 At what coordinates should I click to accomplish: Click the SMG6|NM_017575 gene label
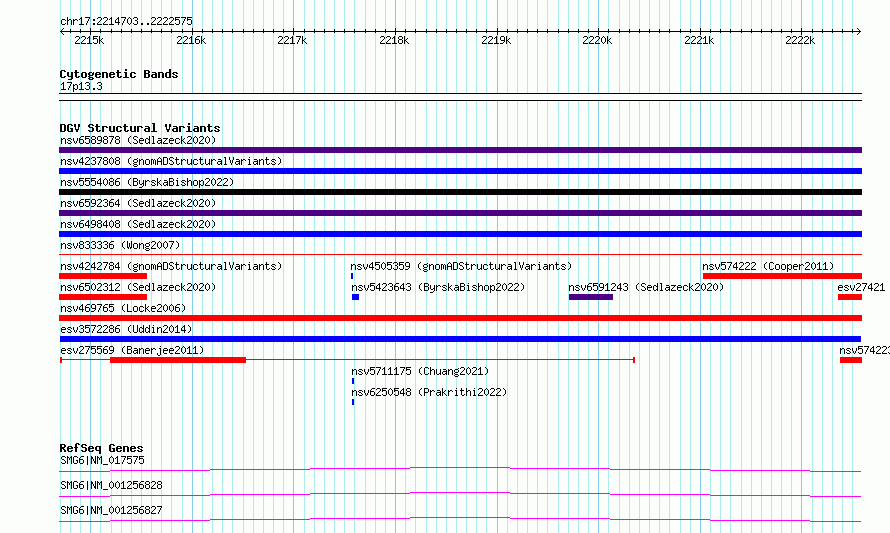tap(102, 460)
